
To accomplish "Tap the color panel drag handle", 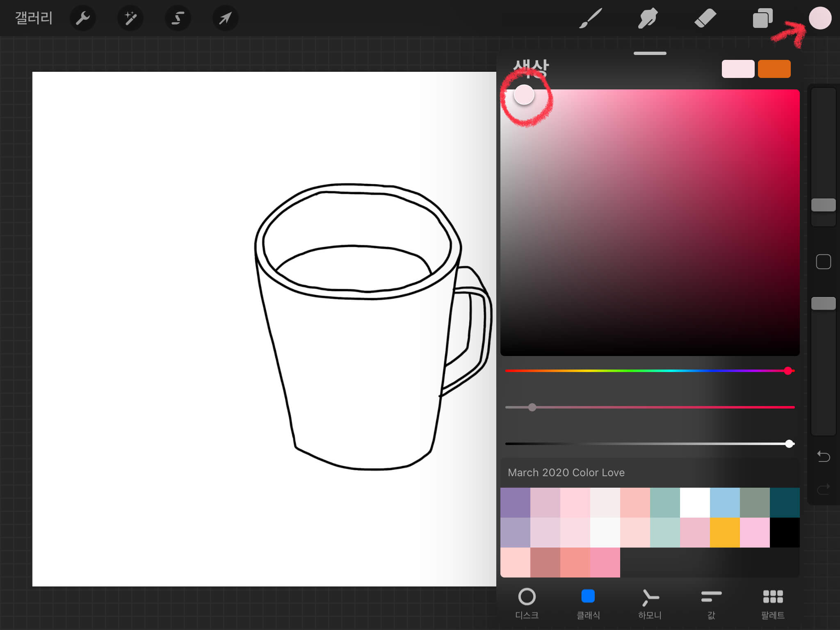I will (x=650, y=53).
